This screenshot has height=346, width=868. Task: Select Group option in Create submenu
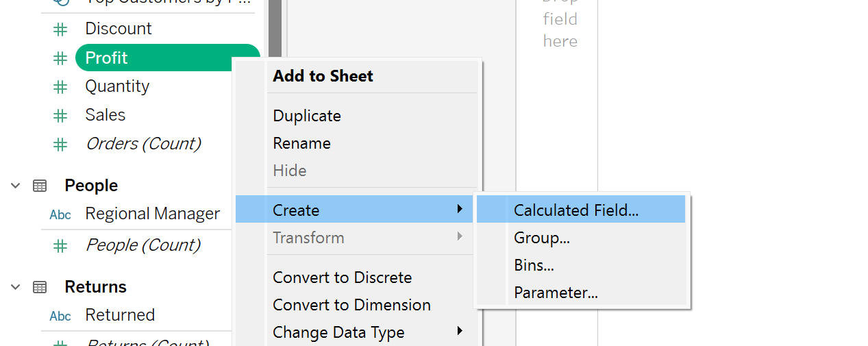click(x=542, y=238)
